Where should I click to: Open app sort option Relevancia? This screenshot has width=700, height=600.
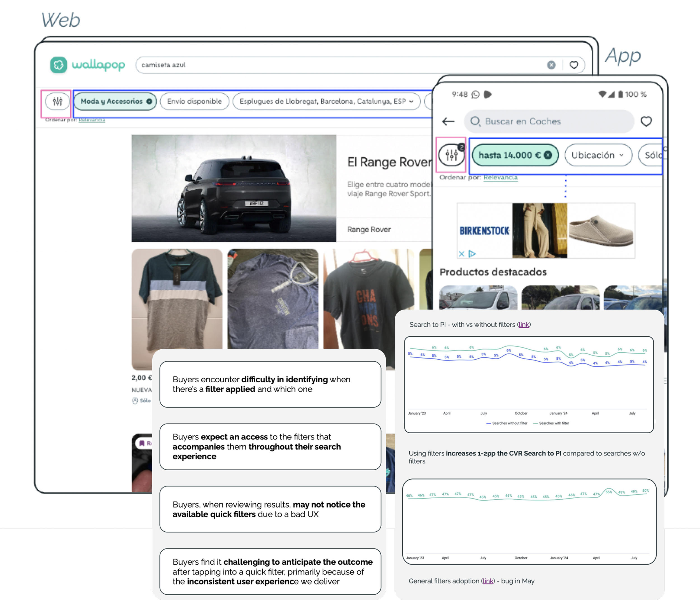500,178
